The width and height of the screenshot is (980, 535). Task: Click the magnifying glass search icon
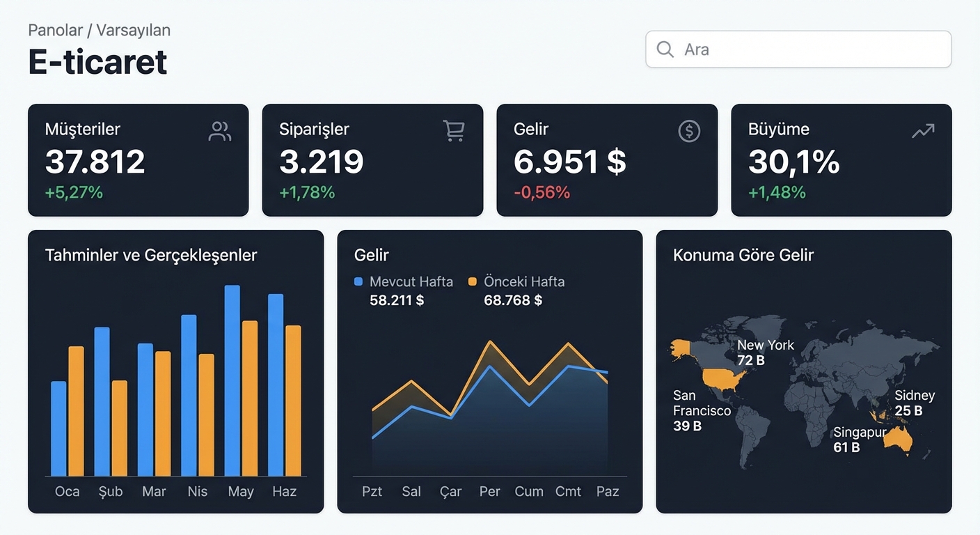tap(665, 49)
